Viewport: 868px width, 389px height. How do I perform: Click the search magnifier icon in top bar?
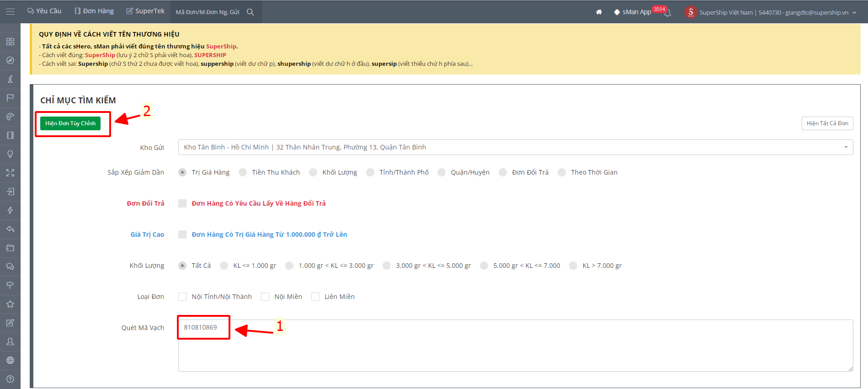250,12
